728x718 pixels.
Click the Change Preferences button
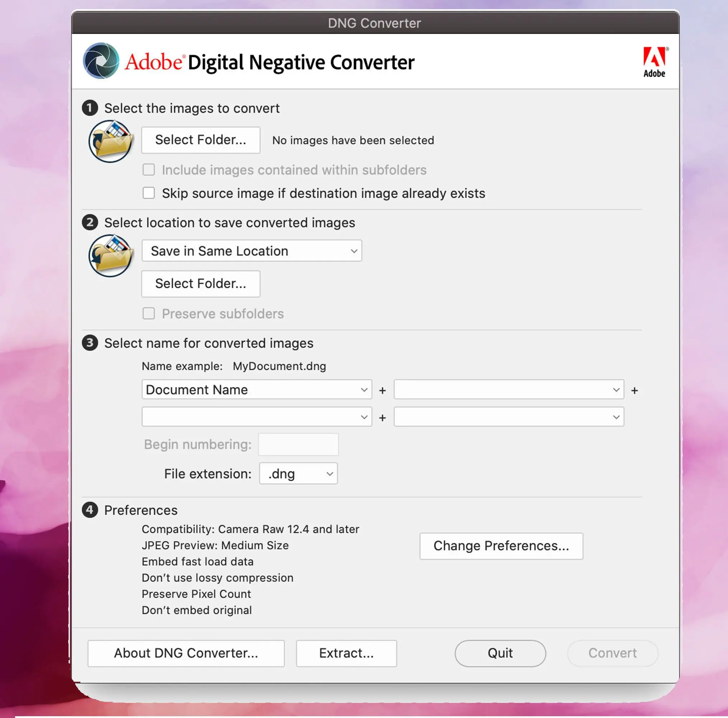coord(501,545)
